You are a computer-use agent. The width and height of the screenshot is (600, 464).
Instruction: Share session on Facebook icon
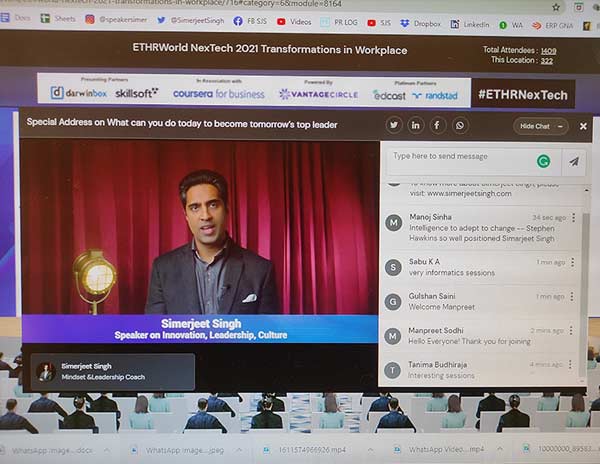click(x=437, y=125)
